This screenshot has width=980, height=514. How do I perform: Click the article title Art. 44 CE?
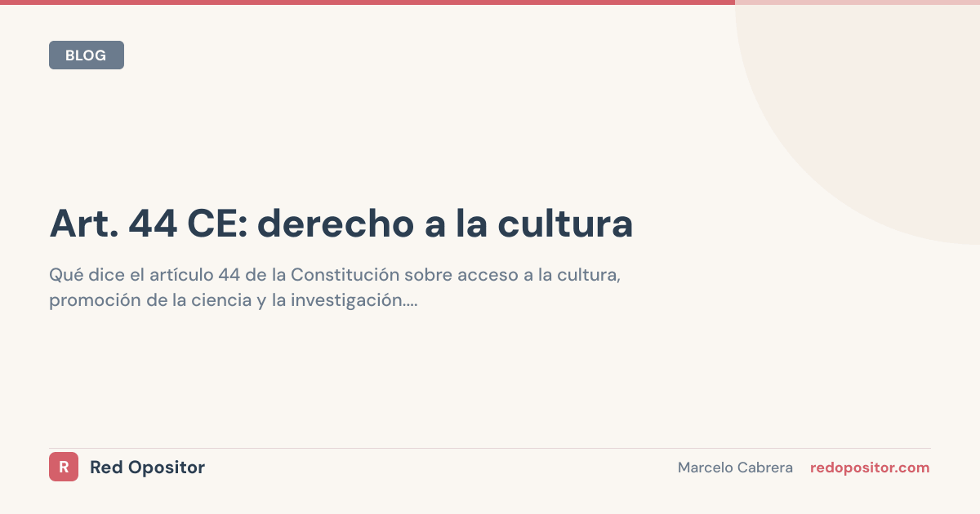[x=341, y=223]
